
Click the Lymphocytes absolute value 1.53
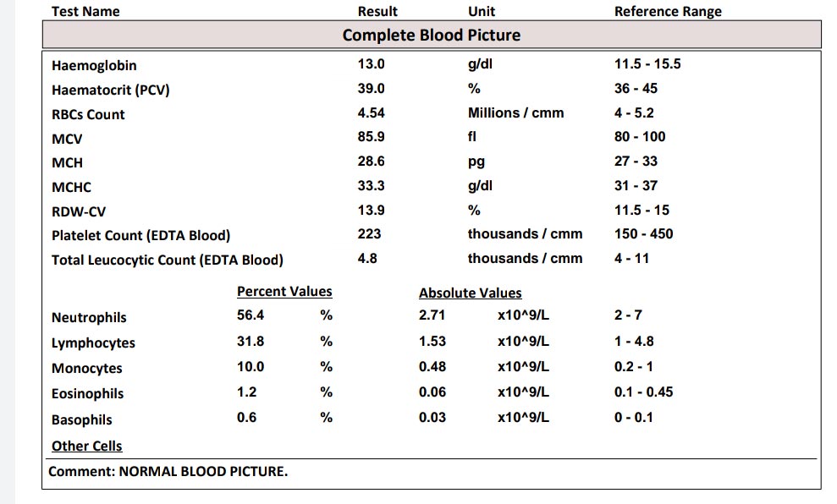[432, 342]
